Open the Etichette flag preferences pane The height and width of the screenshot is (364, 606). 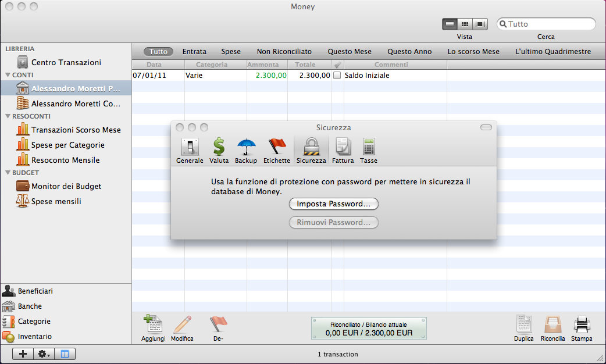(x=277, y=151)
